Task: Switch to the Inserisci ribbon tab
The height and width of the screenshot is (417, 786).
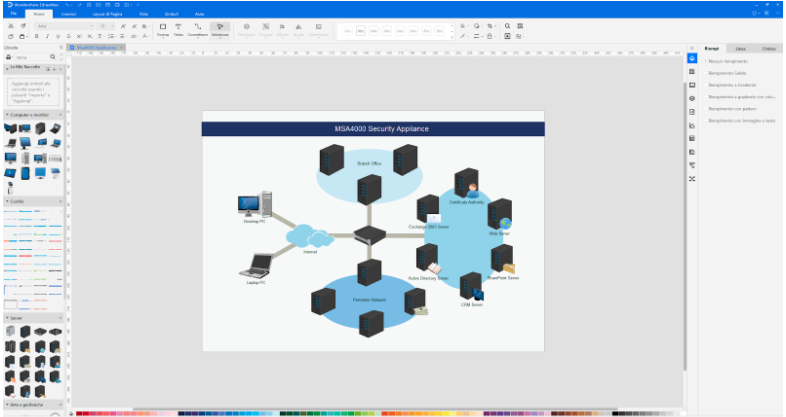Action: tap(69, 14)
